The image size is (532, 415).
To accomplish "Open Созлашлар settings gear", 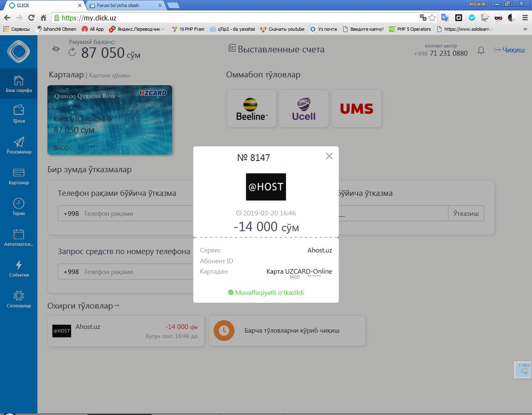I will click(19, 298).
